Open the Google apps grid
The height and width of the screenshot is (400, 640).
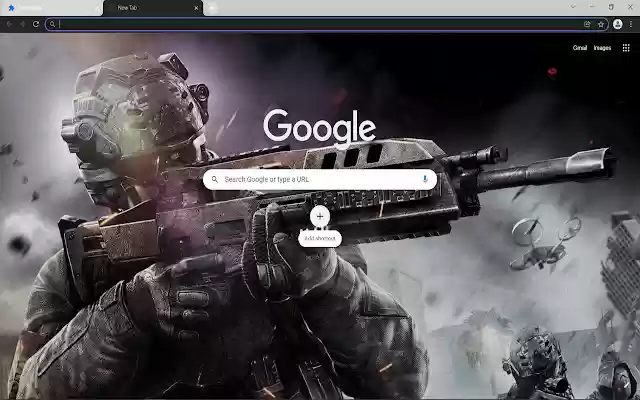point(626,48)
